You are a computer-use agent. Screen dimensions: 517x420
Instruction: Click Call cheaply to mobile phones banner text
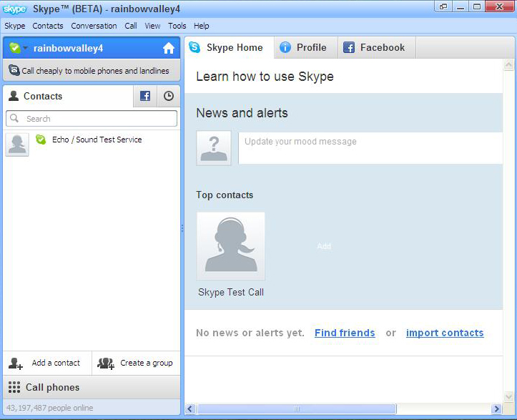[95, 71]
